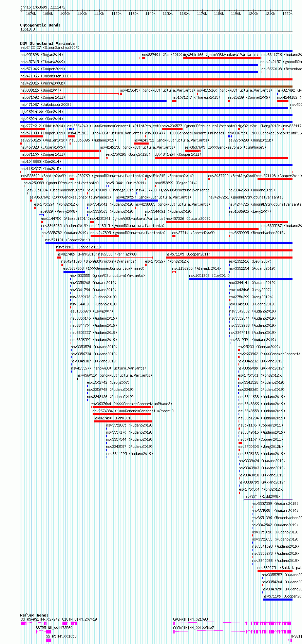Open variant nsv1046885 (Coe2014)
This screenshot has height=644, width=302.
41,162
